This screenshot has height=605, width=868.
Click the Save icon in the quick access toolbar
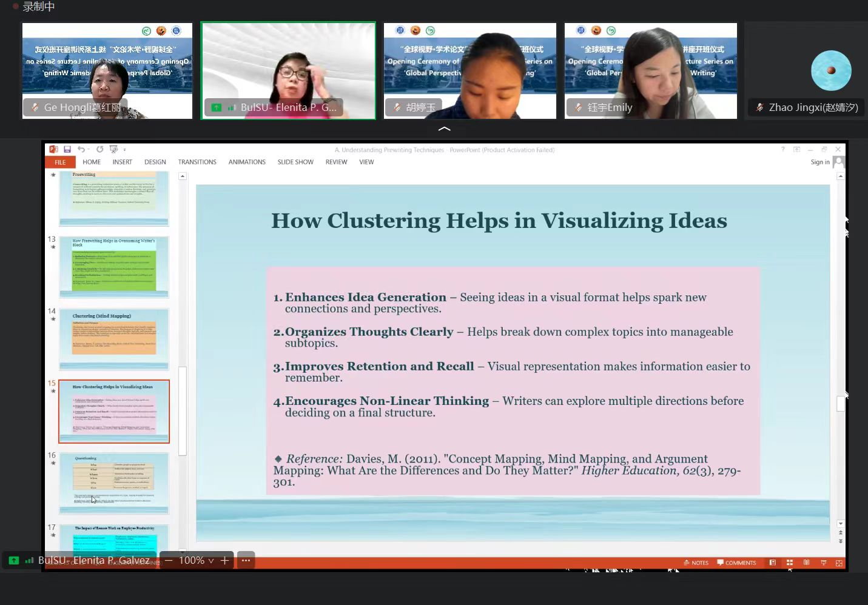tap(67, 149)
